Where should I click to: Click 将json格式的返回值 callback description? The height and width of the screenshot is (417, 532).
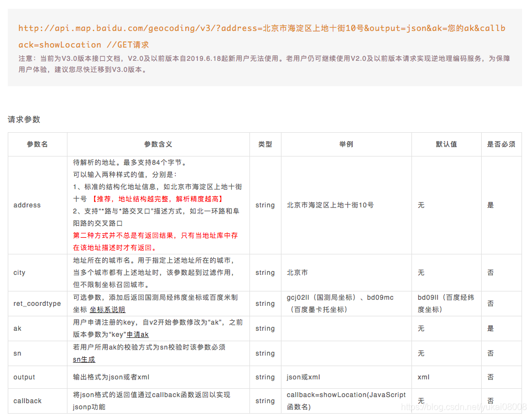point(152,401)
